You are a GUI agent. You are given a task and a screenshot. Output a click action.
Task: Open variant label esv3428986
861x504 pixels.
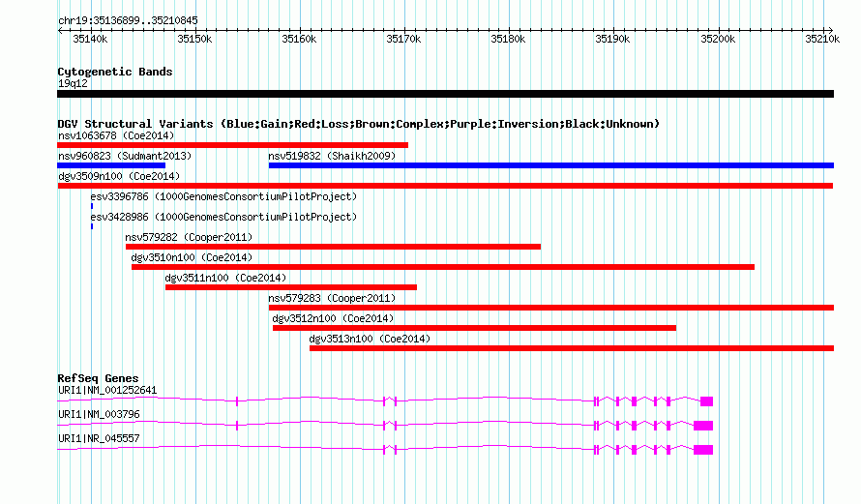coord(223,217)
